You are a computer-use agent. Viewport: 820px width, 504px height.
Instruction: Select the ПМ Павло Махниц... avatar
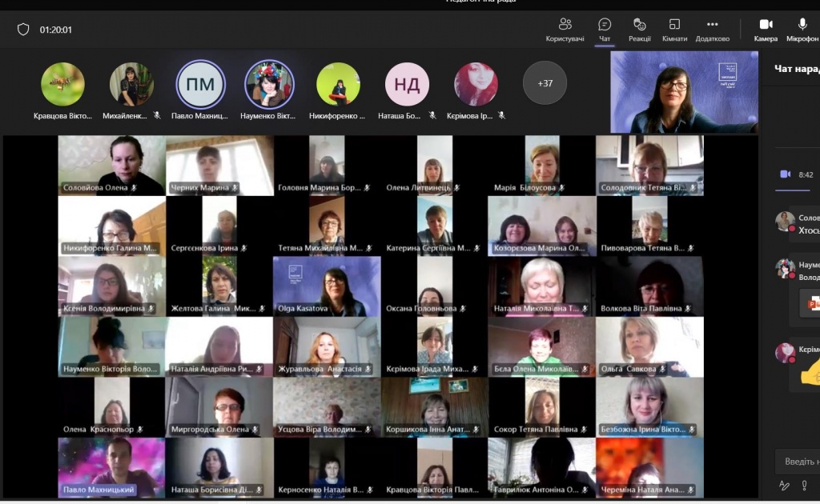200,84
